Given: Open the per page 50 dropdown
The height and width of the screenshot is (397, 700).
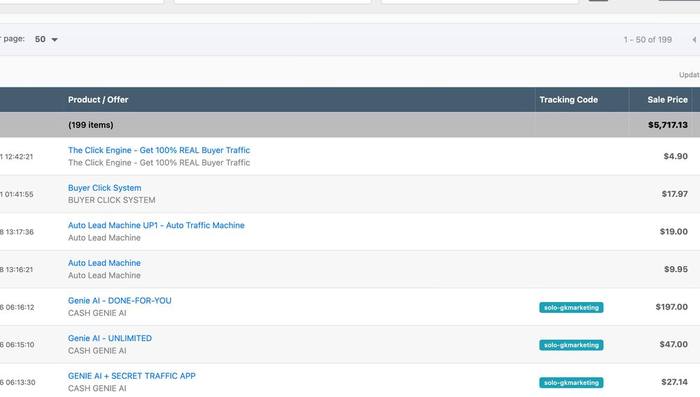Looking at the screenshot, I should point(46,39).
